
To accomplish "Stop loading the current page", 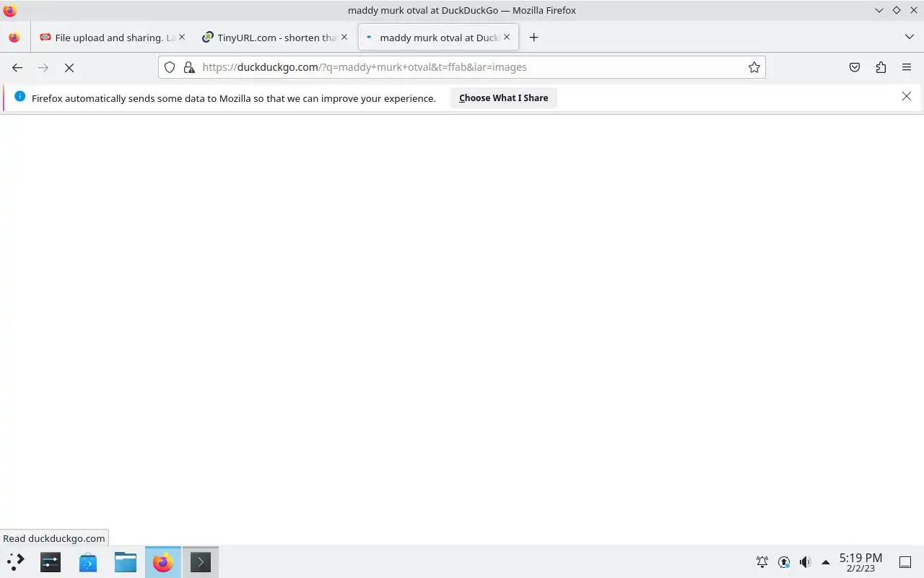I will pyautogui.click(x=69, y=67).
